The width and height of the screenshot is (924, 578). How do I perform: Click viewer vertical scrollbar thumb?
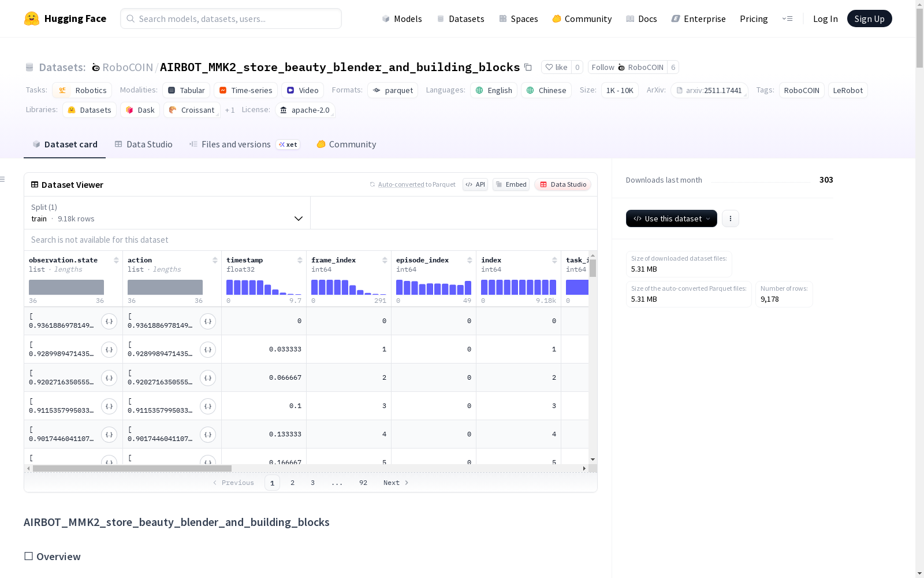click(593, 268)
